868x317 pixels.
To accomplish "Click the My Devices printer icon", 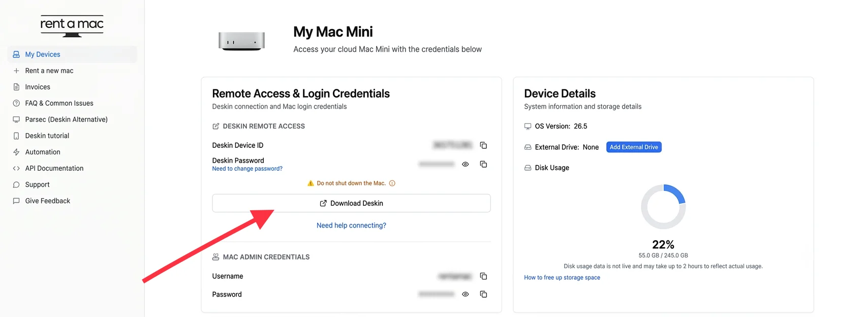I will coord(16,54).
